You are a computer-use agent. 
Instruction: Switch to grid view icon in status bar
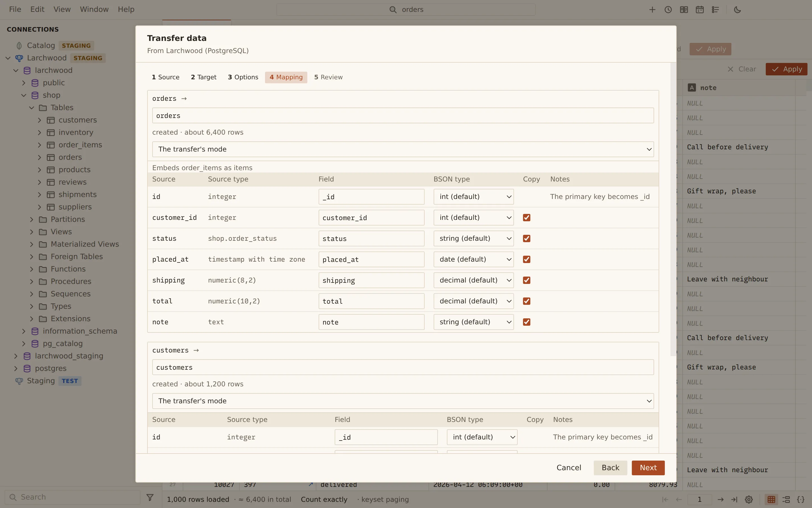pos(771,500)
